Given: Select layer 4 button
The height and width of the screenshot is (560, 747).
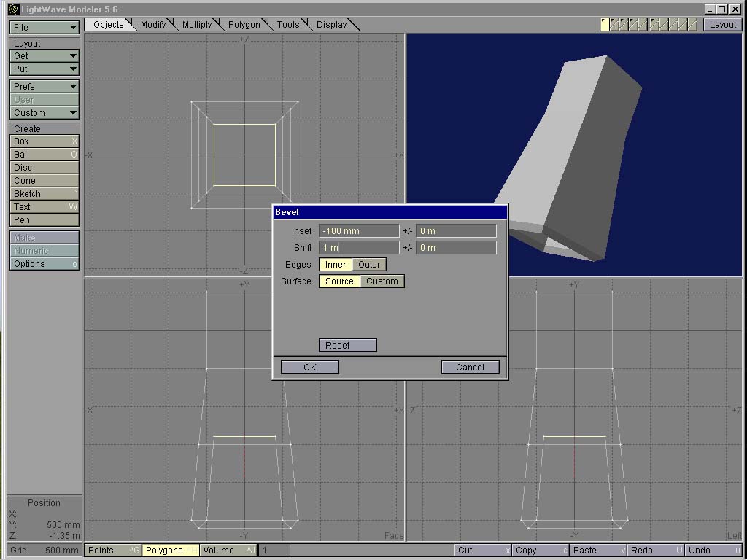Looking at the screenshot, I should click(x=633, y=24).
